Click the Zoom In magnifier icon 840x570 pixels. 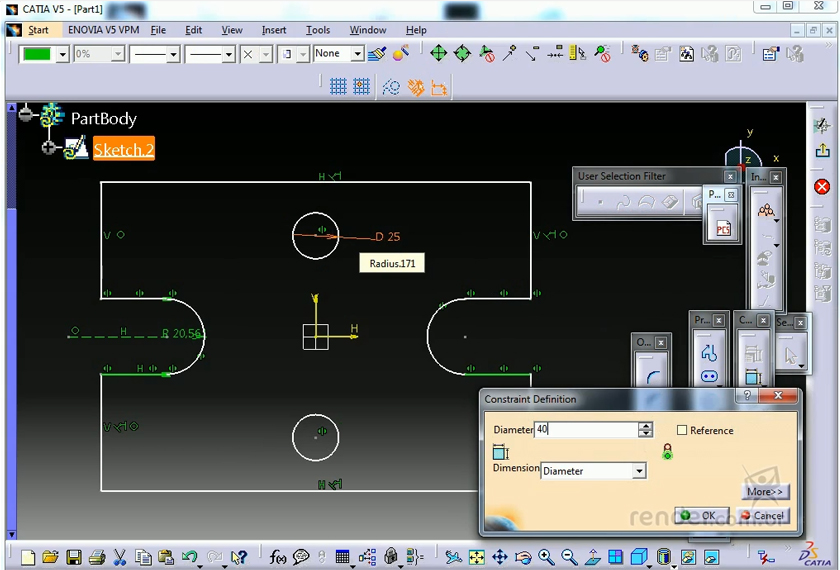click(x=546, y=557)
